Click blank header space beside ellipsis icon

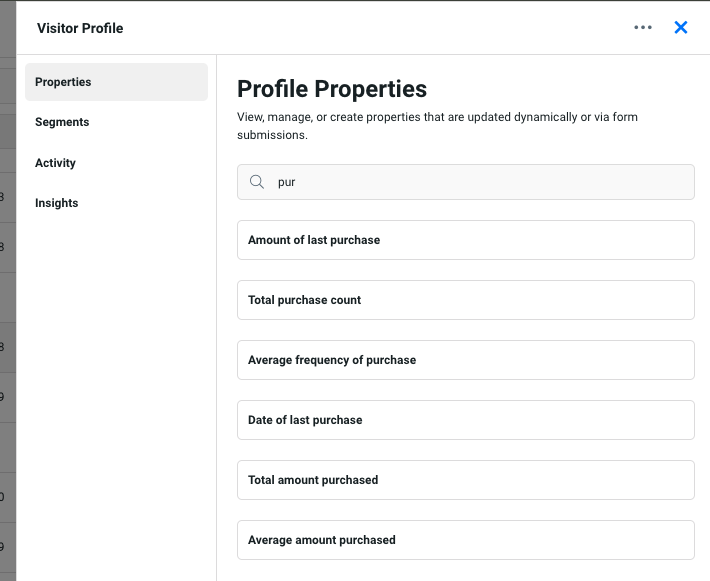pos(450,28)
